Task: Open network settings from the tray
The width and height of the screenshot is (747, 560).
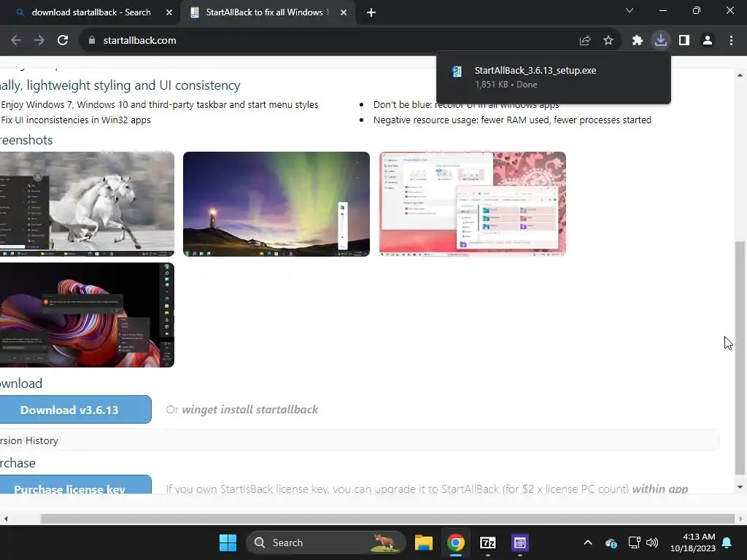Action: 634,542
